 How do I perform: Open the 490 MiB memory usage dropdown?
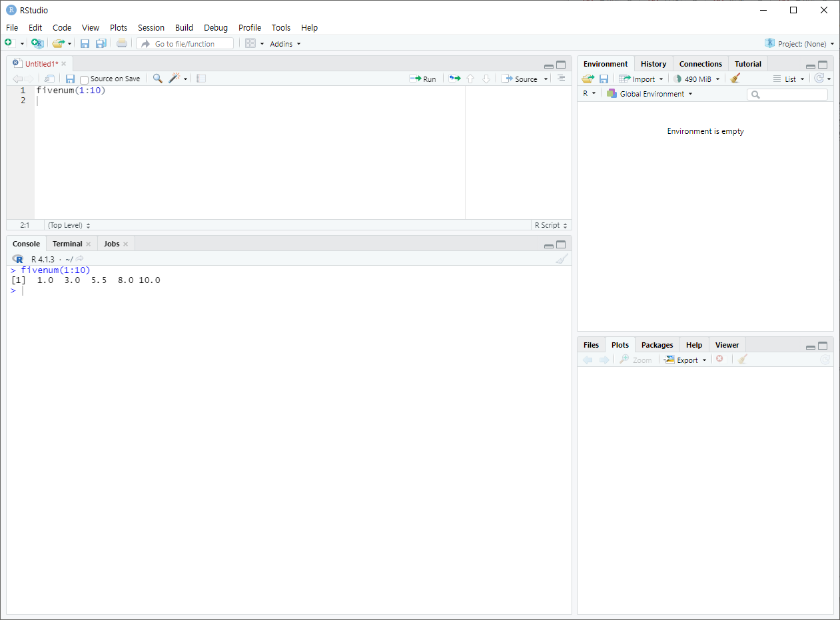click(696, 79)
